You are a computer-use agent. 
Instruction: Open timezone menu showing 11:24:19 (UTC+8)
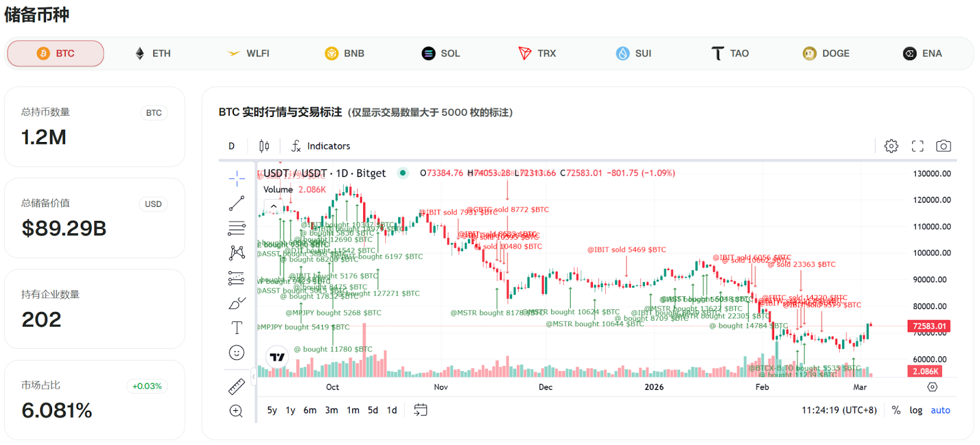[839, 410]
